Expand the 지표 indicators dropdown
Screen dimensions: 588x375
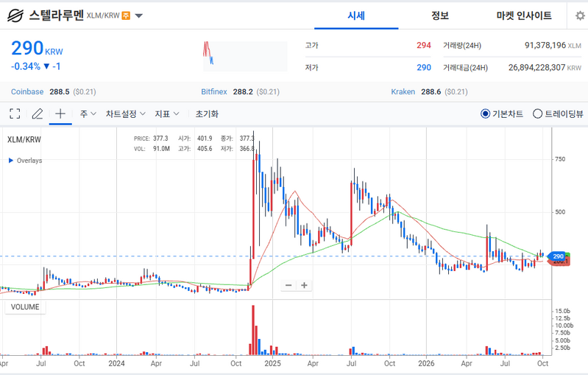coord(167,113)
